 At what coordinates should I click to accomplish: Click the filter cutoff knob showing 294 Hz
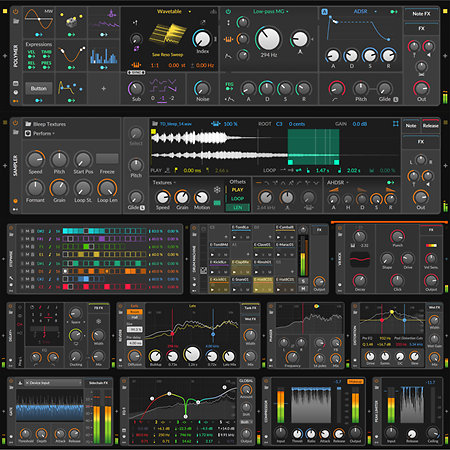coord(268,39)
